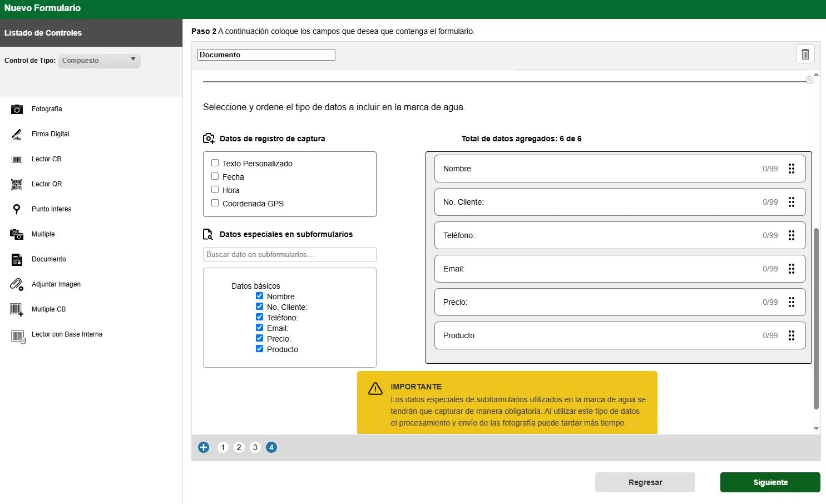
Task: Click the drag handle on Producto row
Action: click(x=792, y=335)
